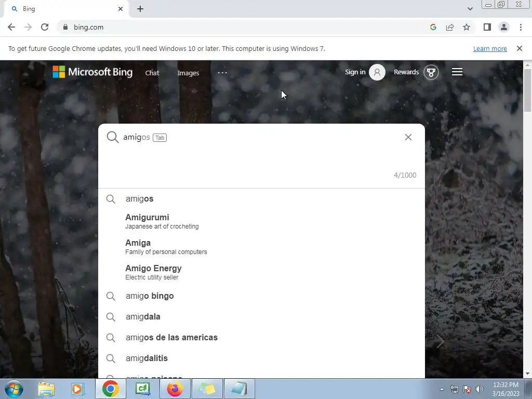Select the 'amigos' suggestion
Screen dimensions: 532x399
[x=261, y=199]
